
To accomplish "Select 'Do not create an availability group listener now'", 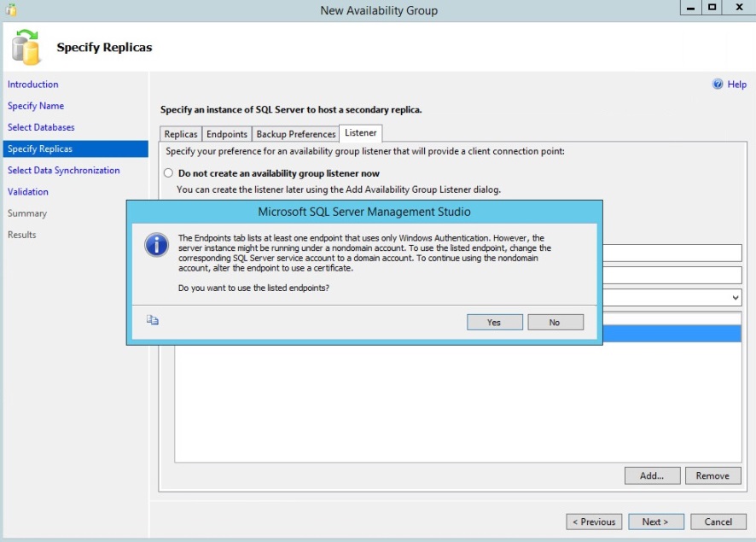I will pyautogui.click(x=168, y=173).
